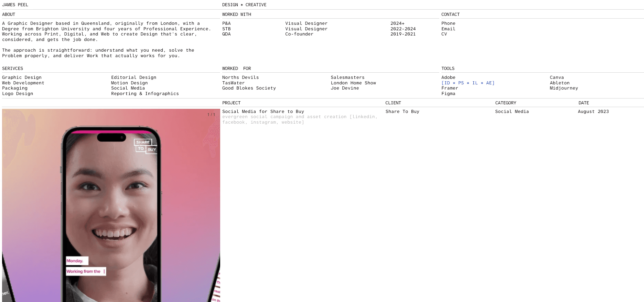Viewport: 644px width, 302px height.
Task: Click the WORKED WITH section heading
Action: 237,14
